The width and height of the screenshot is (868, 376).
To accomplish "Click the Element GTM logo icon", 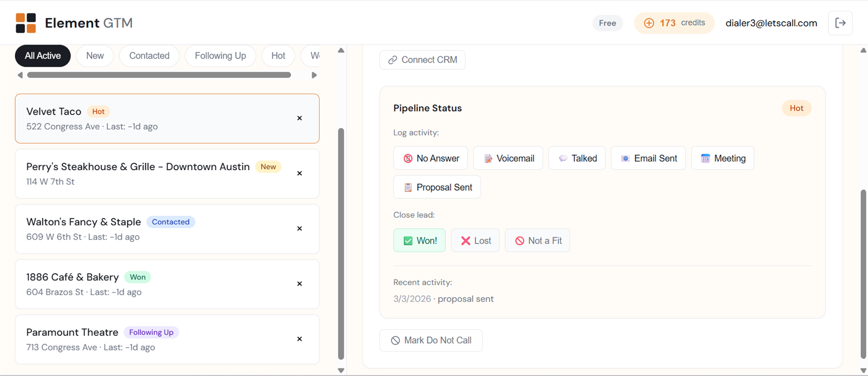I will click(x=25, y=23).
